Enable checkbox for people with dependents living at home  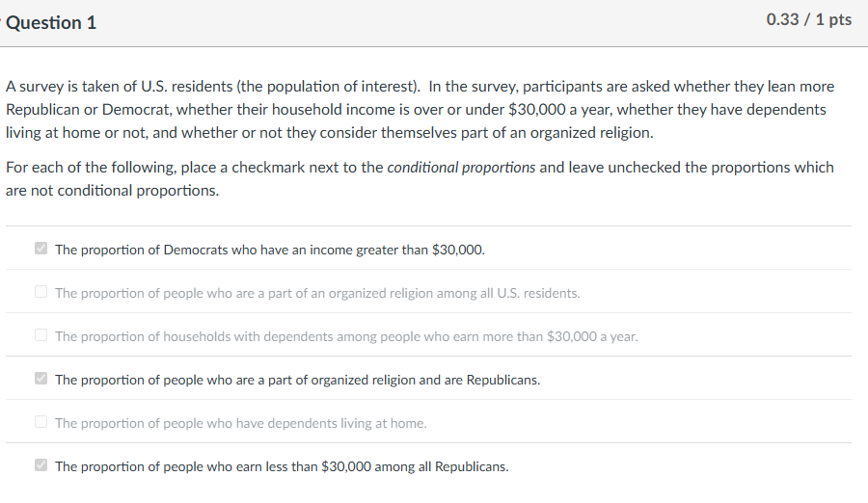click(41, 423)
